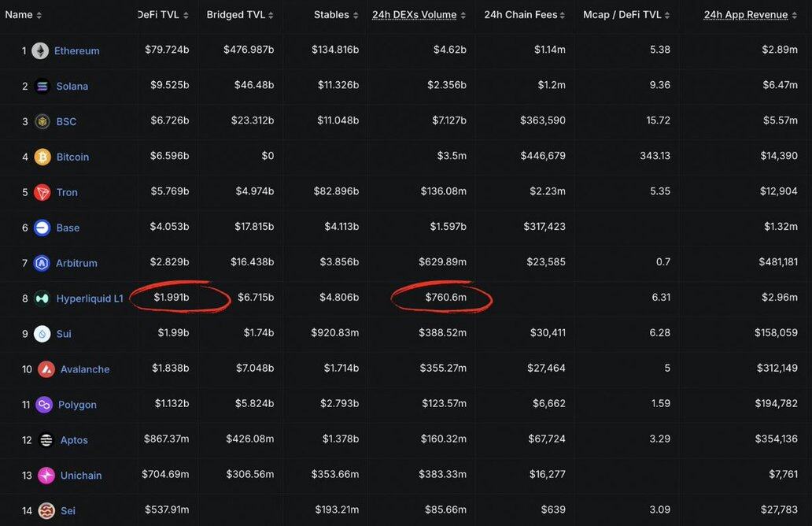
Task: Click the Sui droplet logo icon
Action: pos(42,334)
